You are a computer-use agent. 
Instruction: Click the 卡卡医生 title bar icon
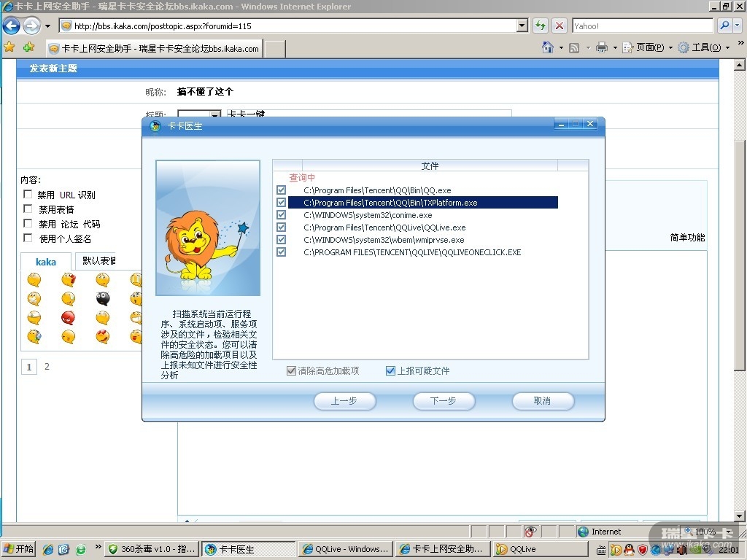click(x=155, y=126)
